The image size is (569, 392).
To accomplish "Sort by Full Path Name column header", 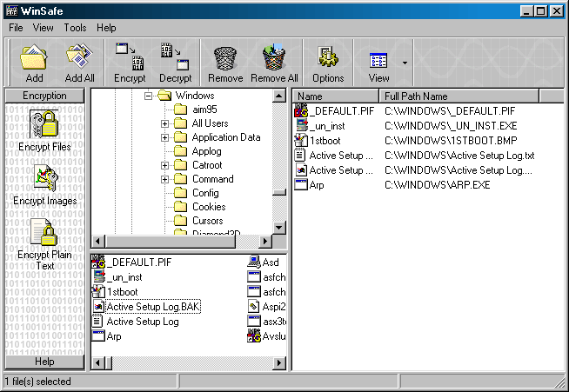I will click(459, 96).
